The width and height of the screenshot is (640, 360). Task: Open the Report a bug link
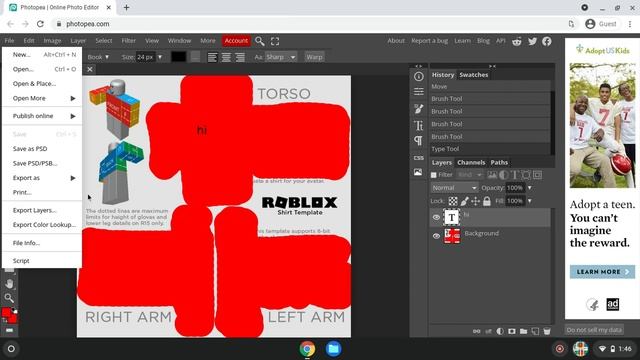[x=429, y=41]
